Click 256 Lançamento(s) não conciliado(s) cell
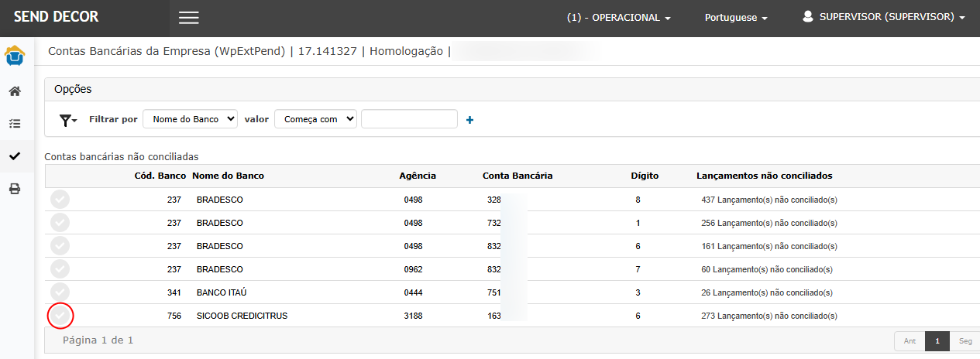This screenshot has width=980, height=359. point(769,223)
